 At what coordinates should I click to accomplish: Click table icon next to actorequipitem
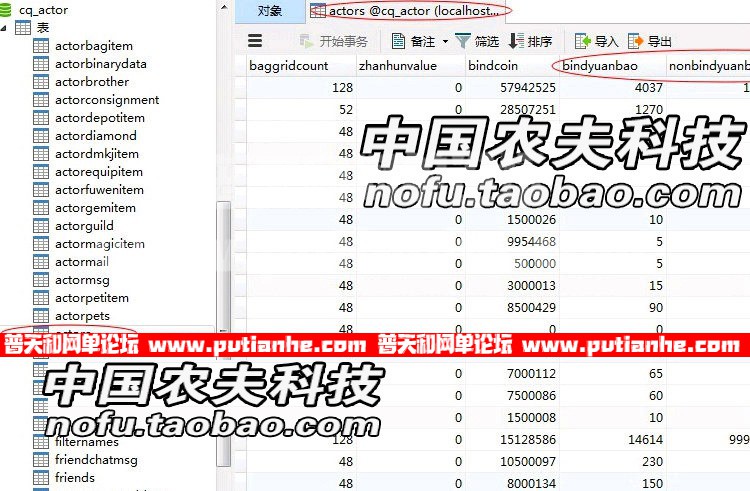(x=41, y=172)
